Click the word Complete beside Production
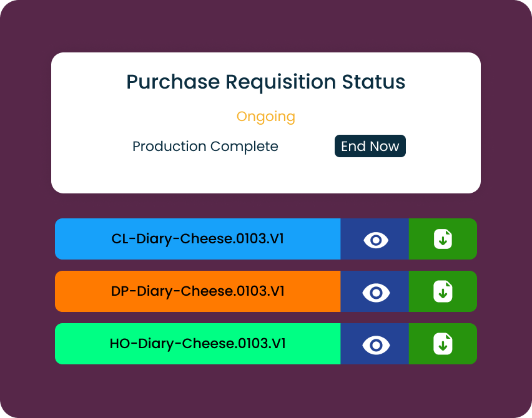This screenshot has width=532, height=418. point(244,147)
